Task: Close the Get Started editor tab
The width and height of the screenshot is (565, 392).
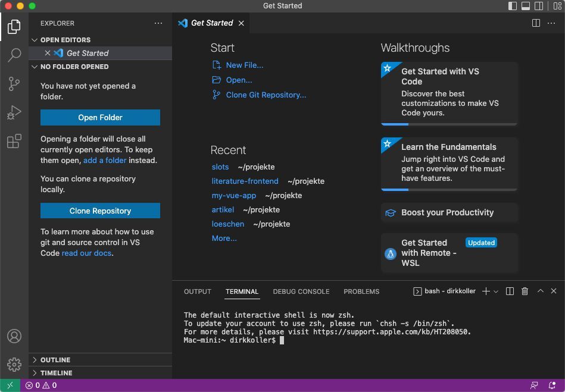Action: pos(241,23)
